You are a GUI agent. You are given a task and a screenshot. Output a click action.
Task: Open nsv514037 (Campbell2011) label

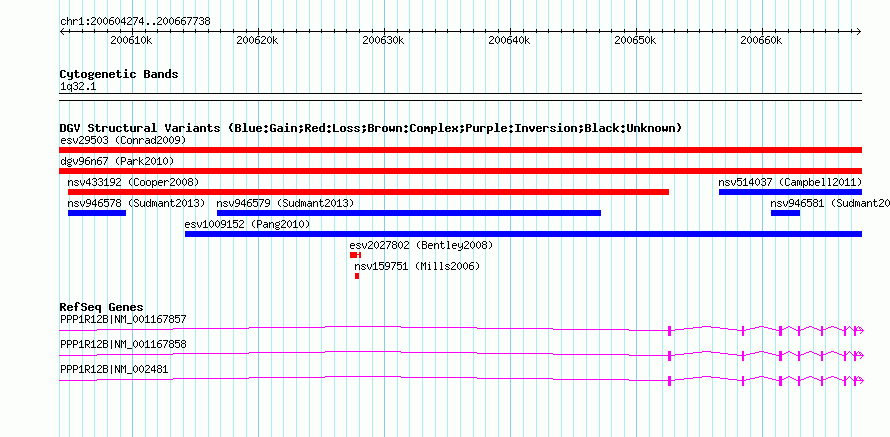click(x=790, y=182)
